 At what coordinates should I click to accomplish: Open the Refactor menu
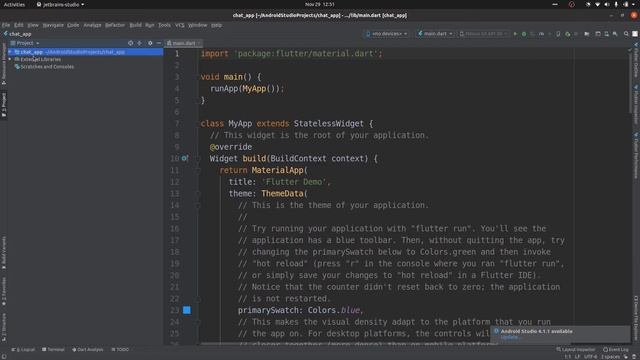click(x=115, y=25)
